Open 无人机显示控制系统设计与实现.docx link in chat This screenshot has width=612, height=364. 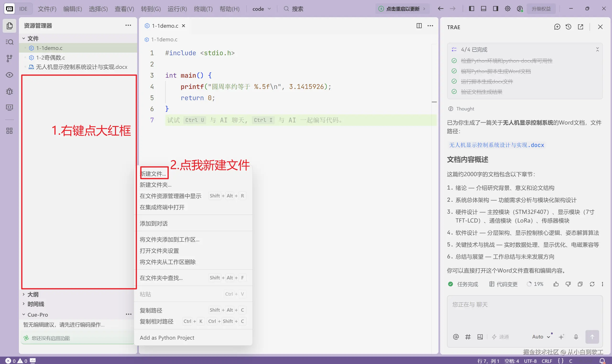tap(496, 145)
